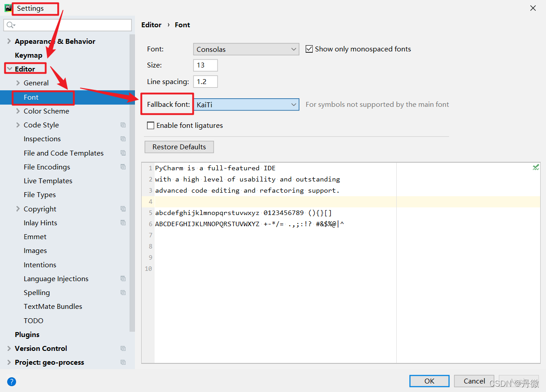Open Language Injections settings

[x=56, y=278]
